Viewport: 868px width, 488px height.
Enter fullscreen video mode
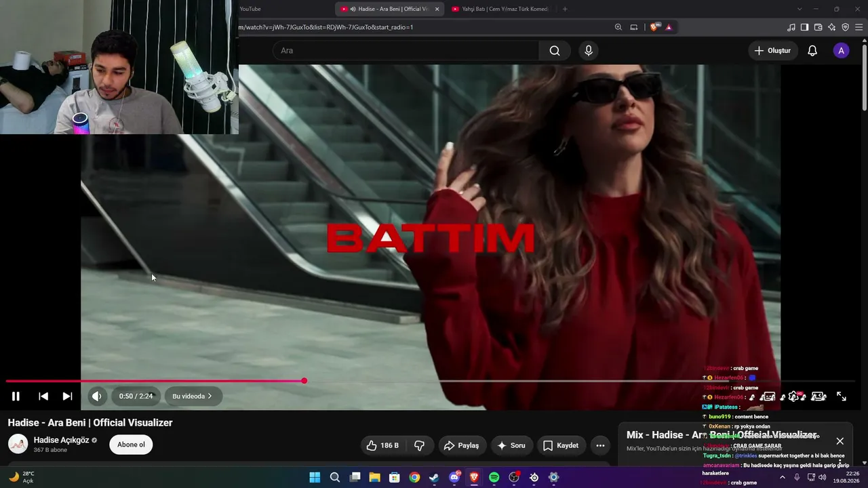pos(841,396)
